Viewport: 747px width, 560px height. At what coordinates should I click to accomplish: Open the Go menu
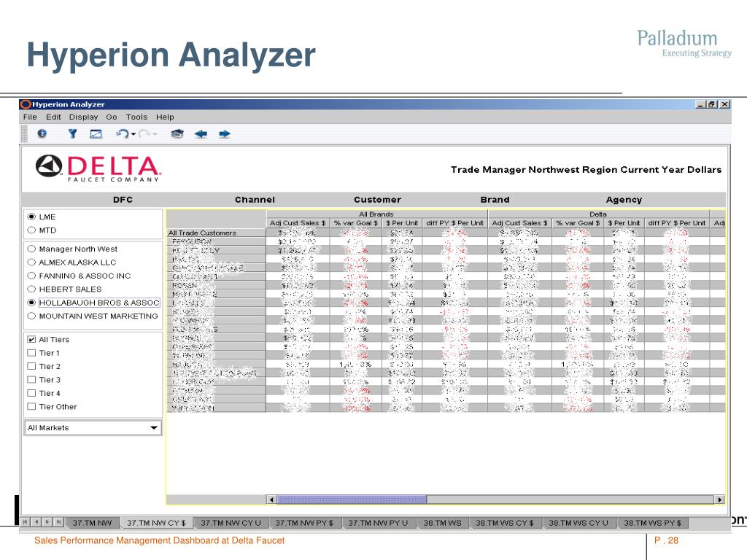[112, 117]
